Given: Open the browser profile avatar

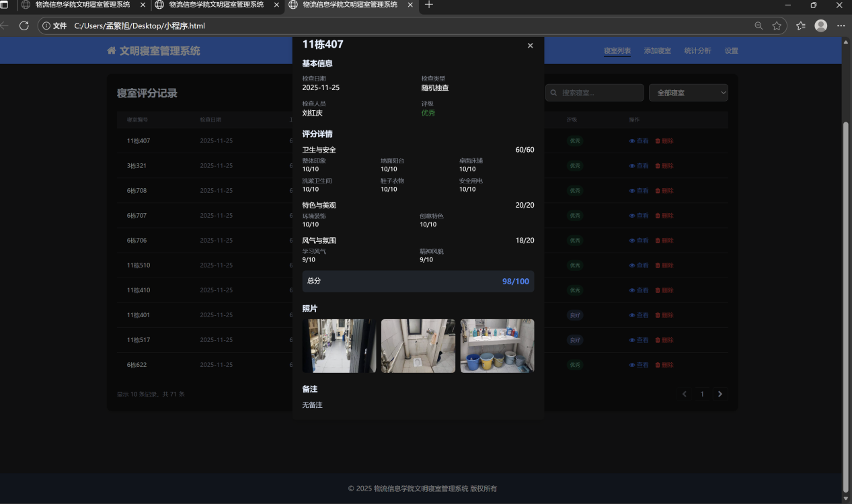Looking at the screenshot, I should [820, 26].
